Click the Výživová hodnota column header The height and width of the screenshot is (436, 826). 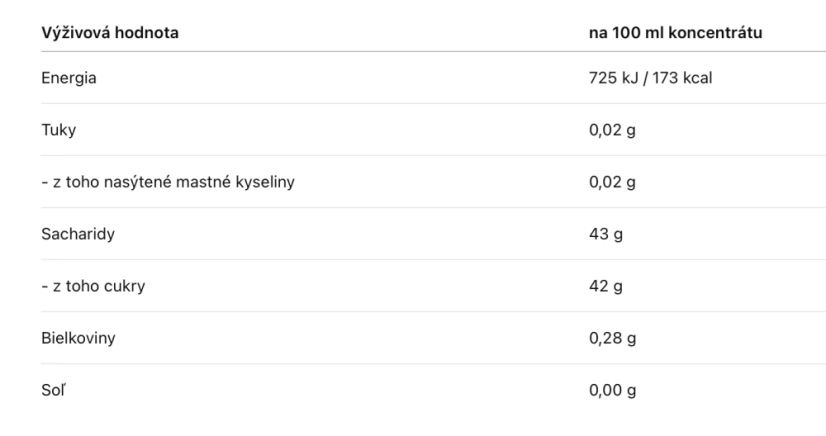coord(110,33)
